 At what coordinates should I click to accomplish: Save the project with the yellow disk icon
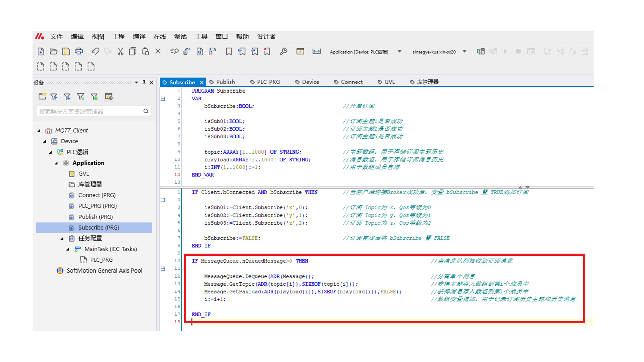tap(66, 51)
